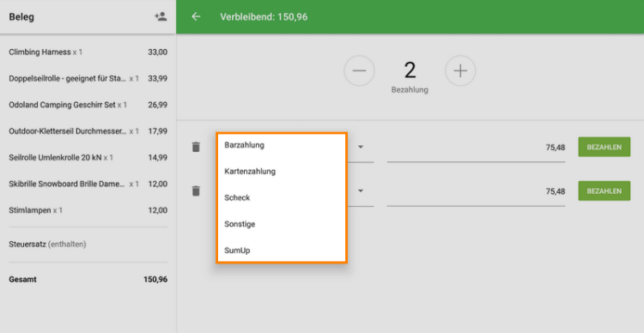Select the Skibrille Snowboard Brille line
This screenshot has height=333, width=644.
click(x=88, y=184)
